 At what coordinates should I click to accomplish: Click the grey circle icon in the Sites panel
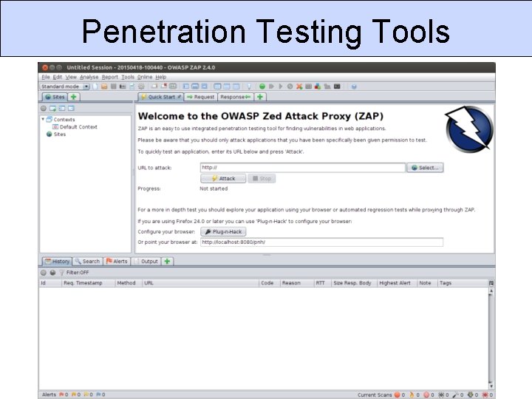pos(44,109)
